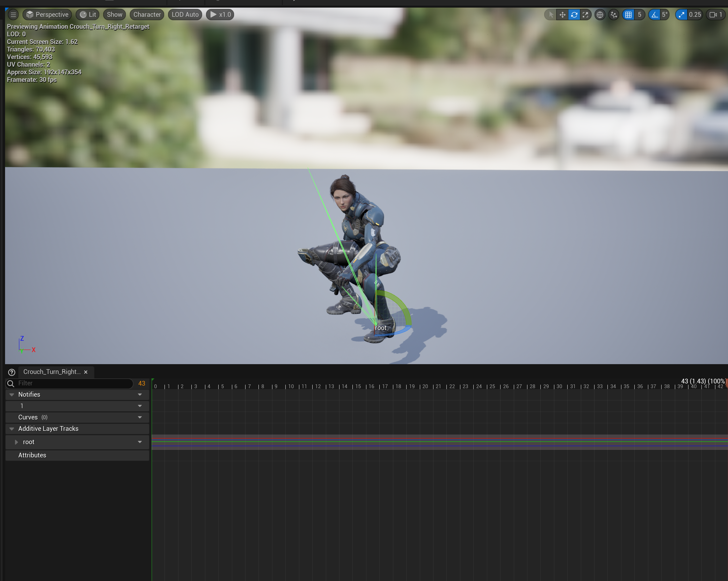Open the Curves track dropdown arrow
The width and height of the screenshot is (728, 581).
(140, 417)
